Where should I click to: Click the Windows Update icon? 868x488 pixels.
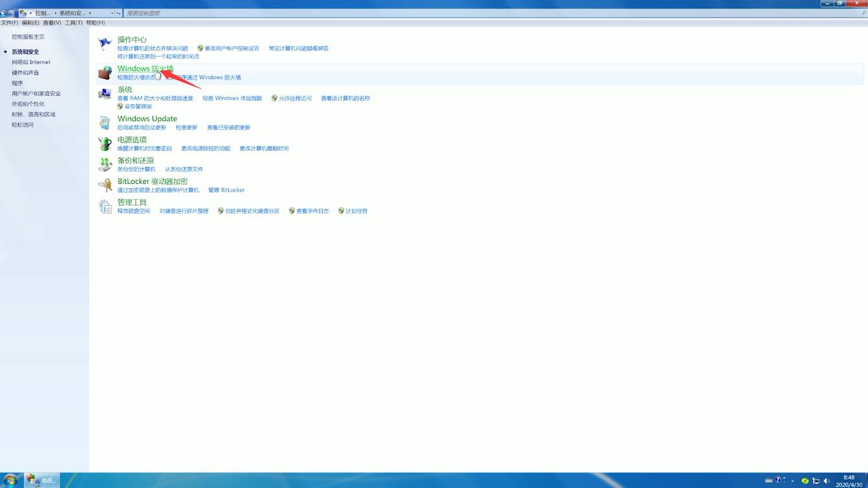pyautogui.click(x=105, y=123)
